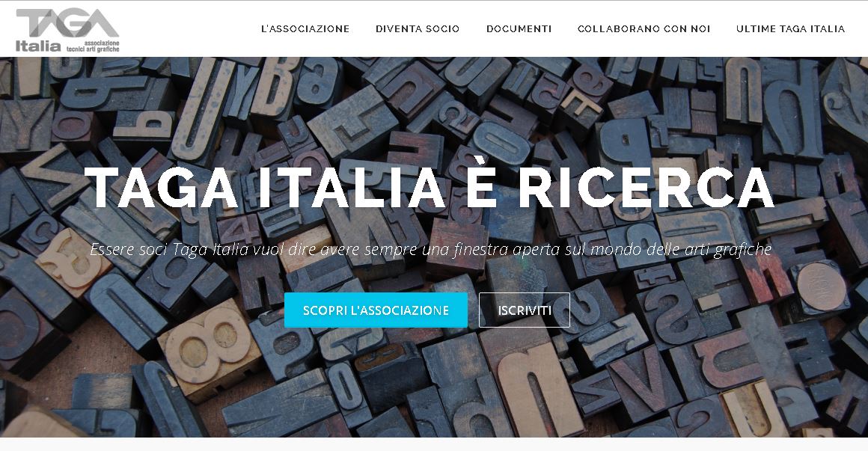Click the TAGA Italia logo
This screenshot has height=451, width=868.
click(67, 31)
